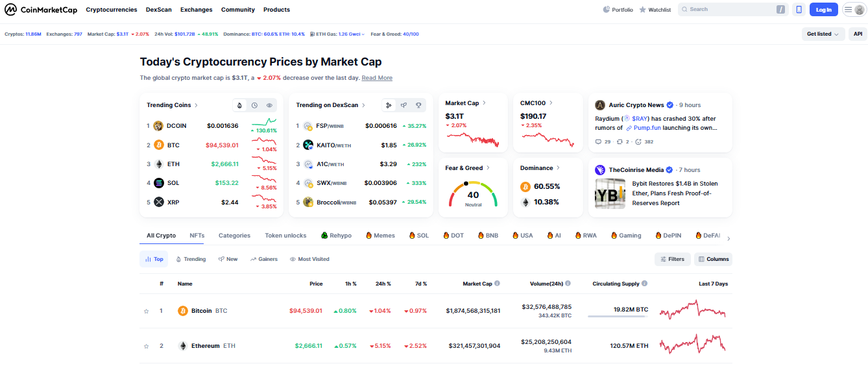The width and height of the screenshot is (868, 368).
Task: Open the mobile app download icon
Action: [799, 10]
